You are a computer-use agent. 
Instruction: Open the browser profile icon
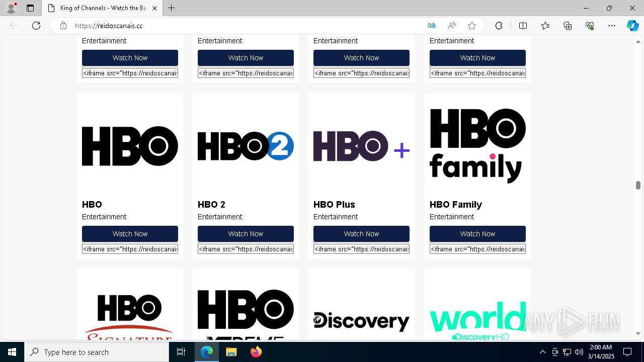click(x=11, y=8)
